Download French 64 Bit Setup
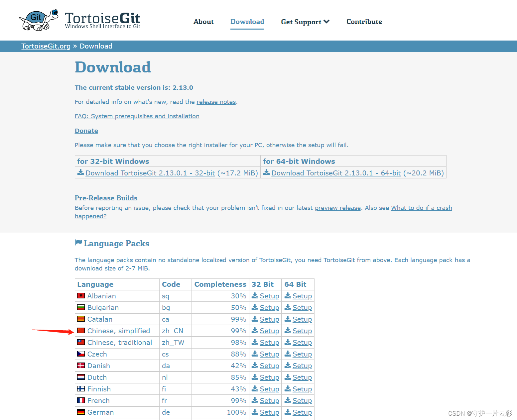517x420 pixels. [302, 401]
